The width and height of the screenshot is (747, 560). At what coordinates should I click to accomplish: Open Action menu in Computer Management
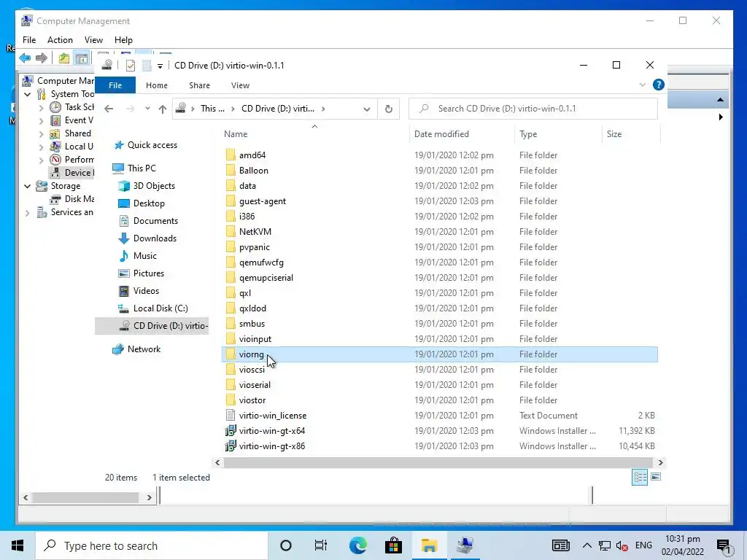point(60,40)
